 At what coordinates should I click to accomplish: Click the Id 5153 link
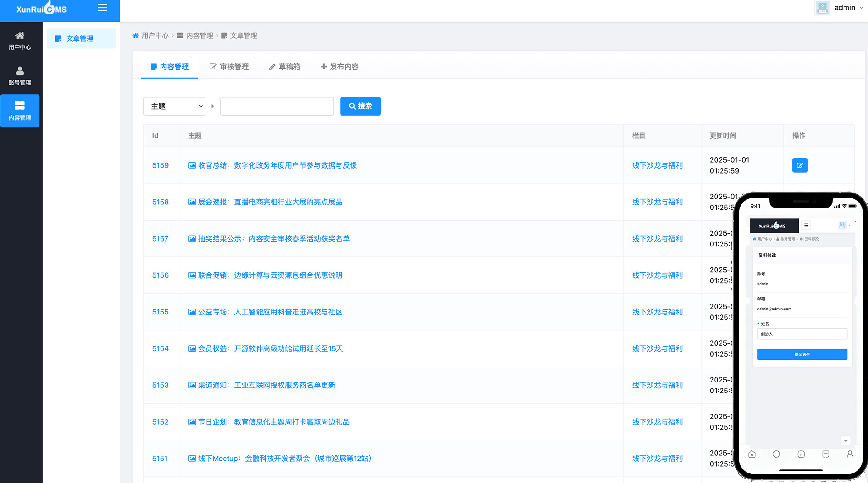[160, 385]
